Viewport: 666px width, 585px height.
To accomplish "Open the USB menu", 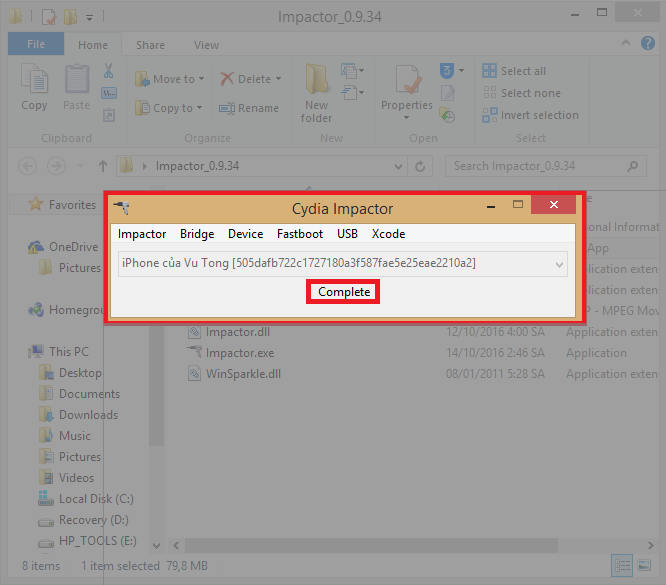I will click(x=347, y=234).
